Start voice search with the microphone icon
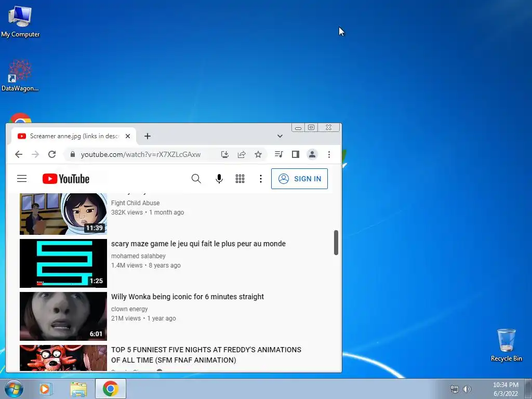Screen dimensions: 532x399 point(219,179)
